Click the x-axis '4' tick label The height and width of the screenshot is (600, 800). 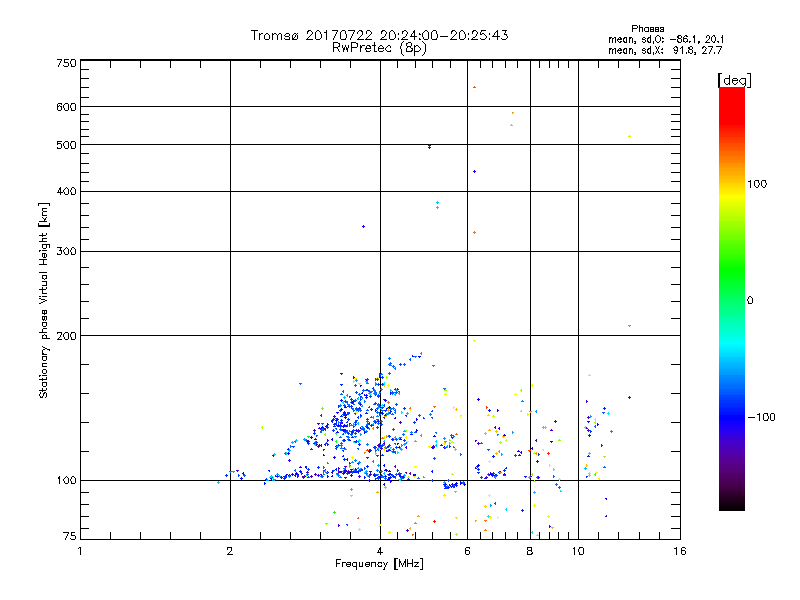coord(380,551)
